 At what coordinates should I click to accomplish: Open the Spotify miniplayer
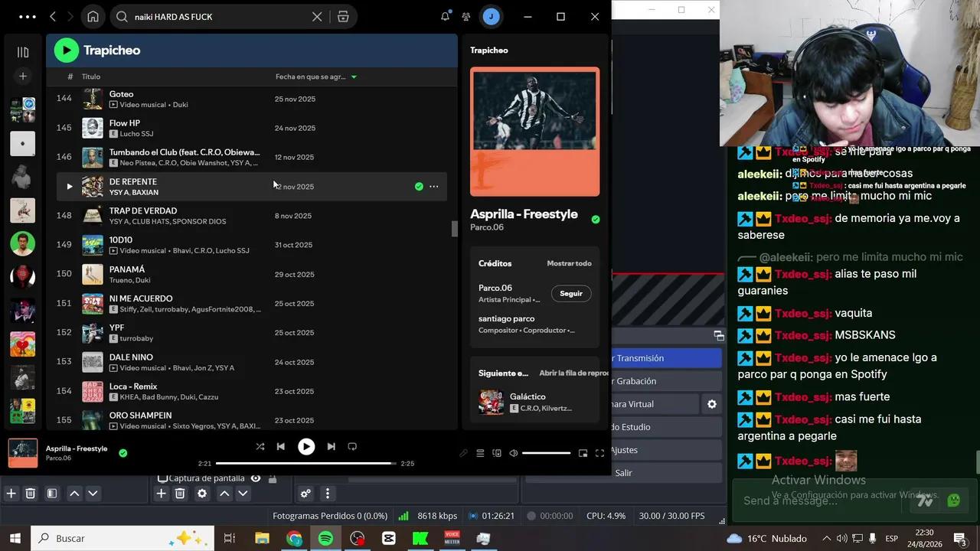(583, 454)
